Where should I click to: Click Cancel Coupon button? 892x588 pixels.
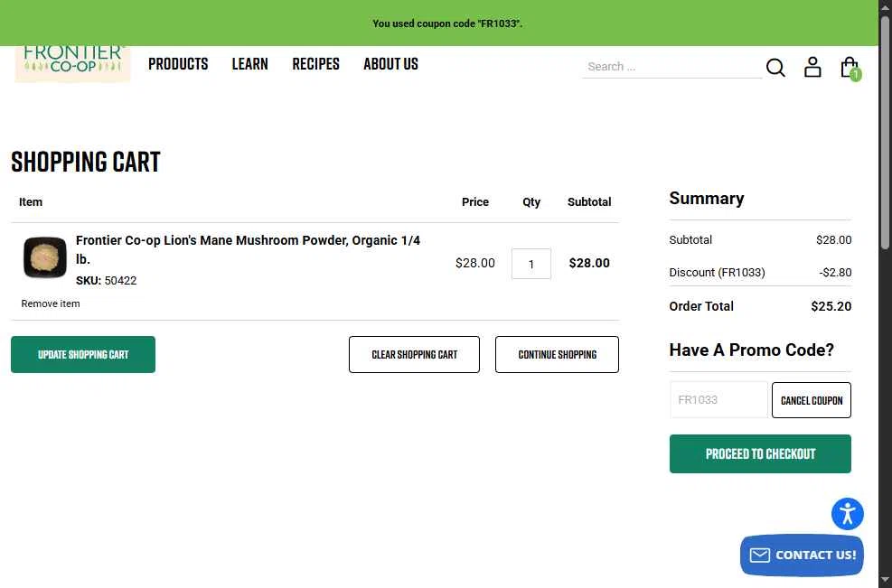click(812, 400)
